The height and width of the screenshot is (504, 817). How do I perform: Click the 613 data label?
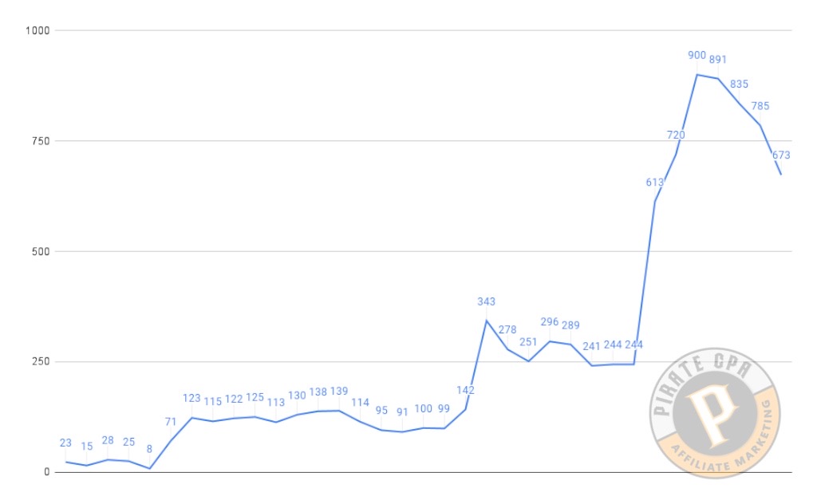654,183
